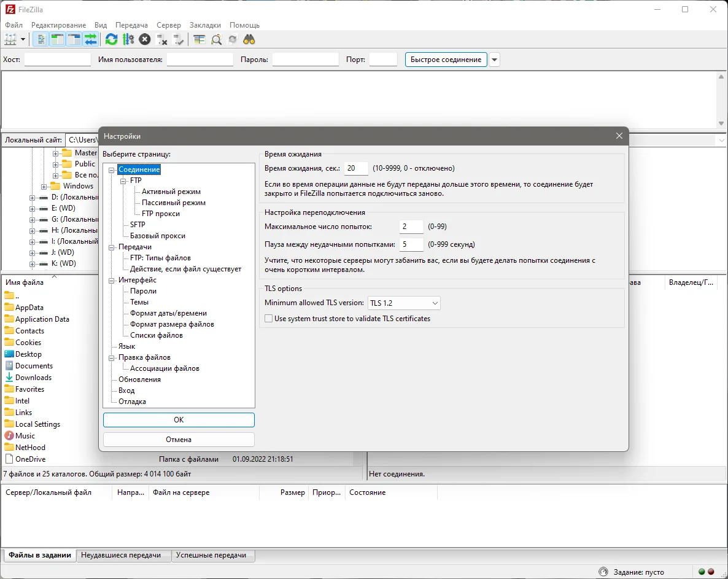728x579 pixels.
Task: Click the binoculars file search icon
Action: (249, 39)
